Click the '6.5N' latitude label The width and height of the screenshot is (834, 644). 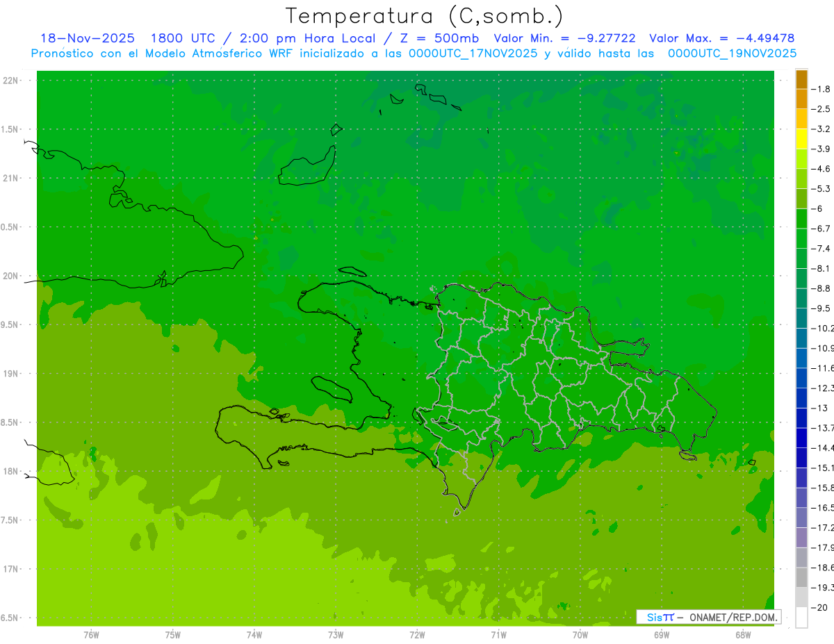(10, 618)
